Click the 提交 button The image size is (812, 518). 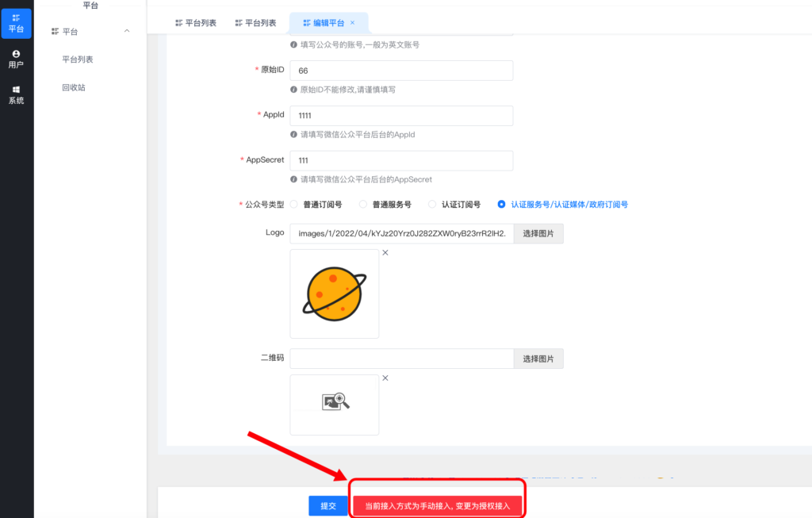click(328, 505)
